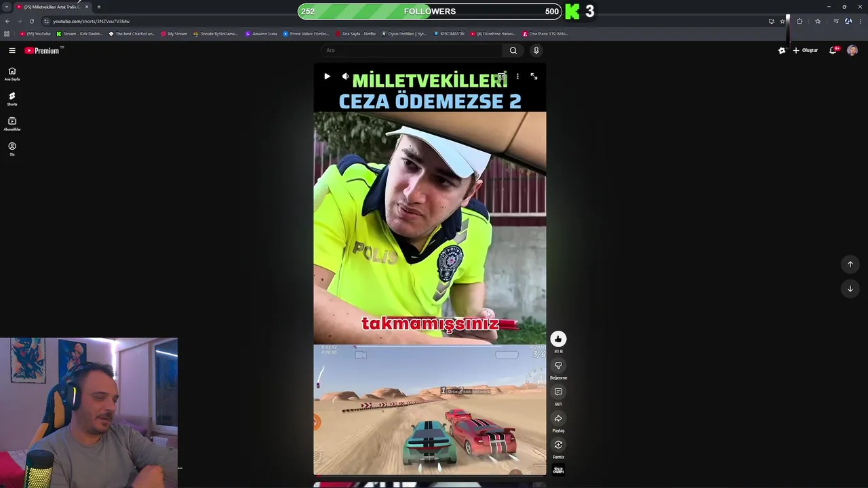Click the Shorts video progress bar
The image size is (868, 488).
pos(430,474)
